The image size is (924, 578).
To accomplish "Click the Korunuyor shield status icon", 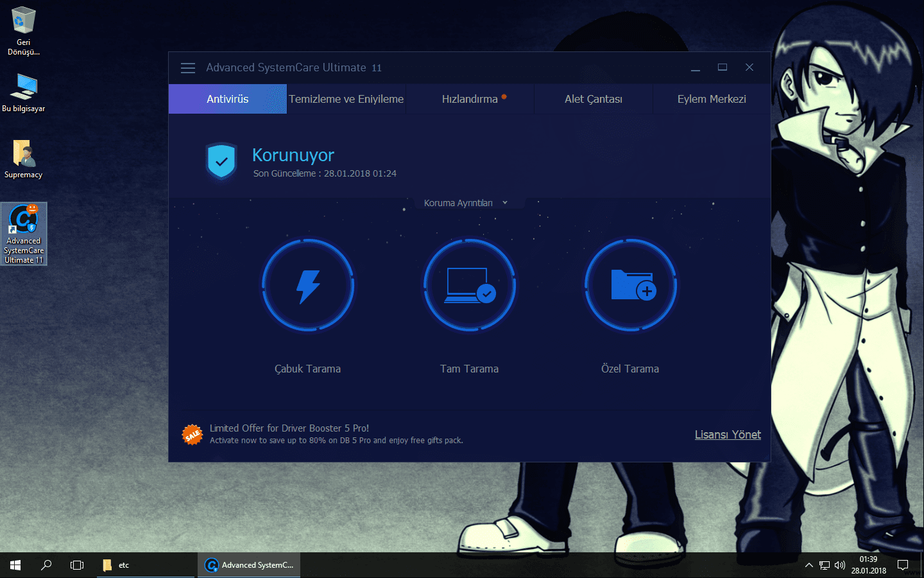I will (221, 161).
